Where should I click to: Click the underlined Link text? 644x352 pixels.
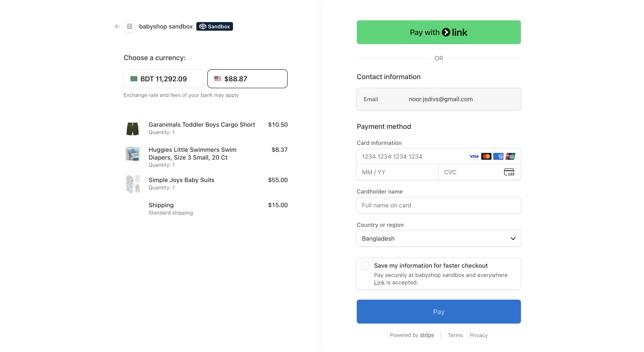(x=379, y=282)
